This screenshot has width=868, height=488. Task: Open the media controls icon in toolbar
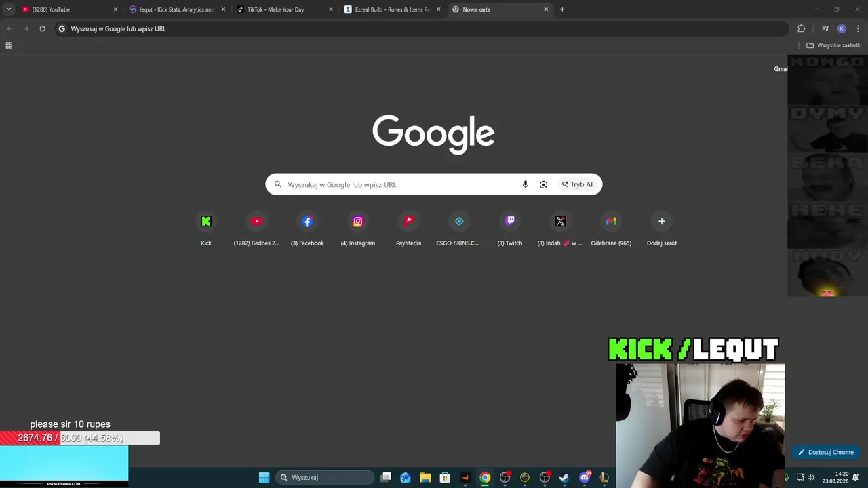click(825, 28)
